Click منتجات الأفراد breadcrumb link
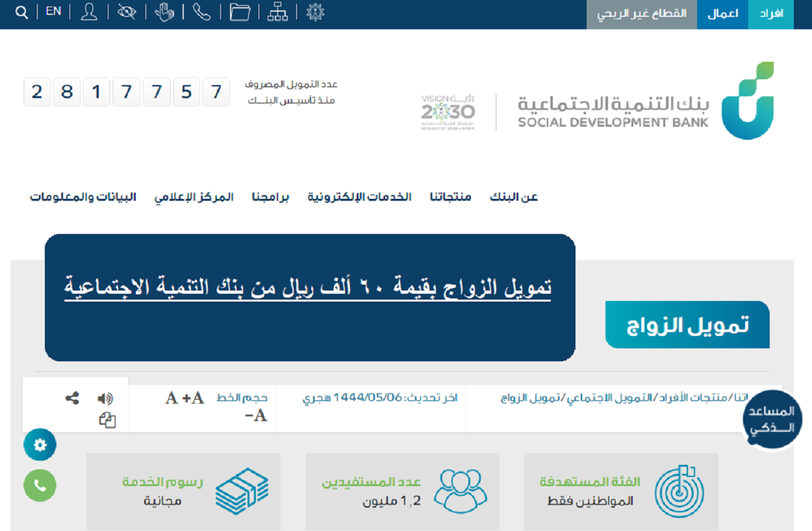Image resolution: width=812 pixels, height=531 pixels. pyautogui.click(x=692, y=397)
